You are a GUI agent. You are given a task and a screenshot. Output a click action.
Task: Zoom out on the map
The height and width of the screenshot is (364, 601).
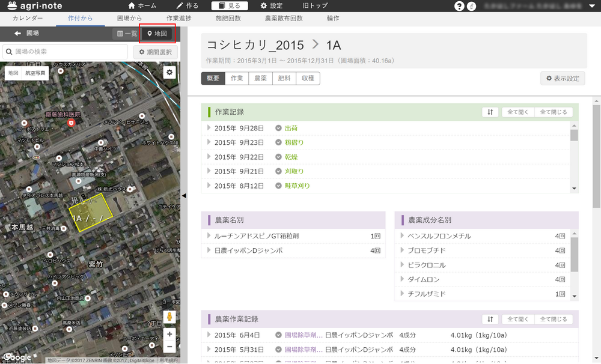coord(169,347)
